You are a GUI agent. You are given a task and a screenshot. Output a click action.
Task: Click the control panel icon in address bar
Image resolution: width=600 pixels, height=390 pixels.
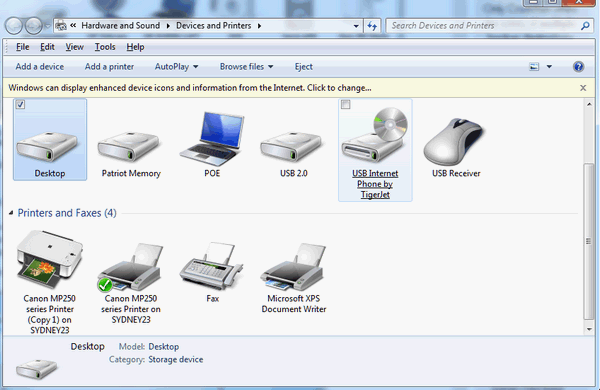pos(61,26)
